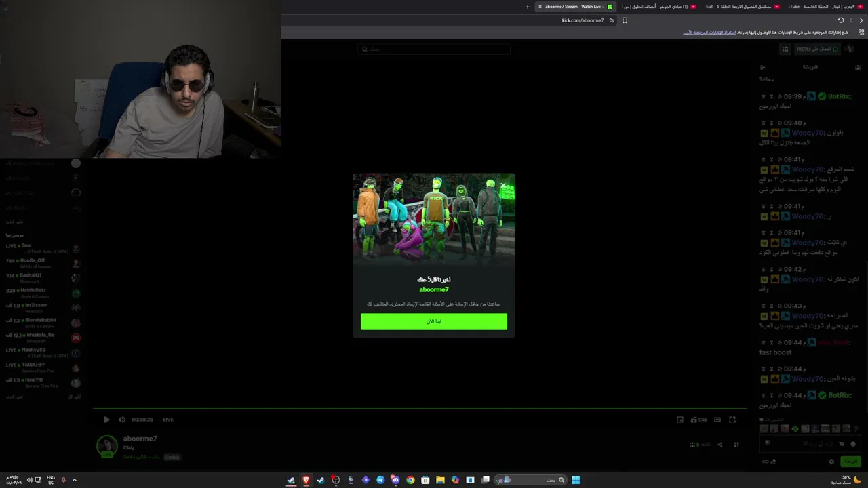Enter fullscreen mode on the player
The width and height of the screenshot is (868, 488).
[732, 420]
